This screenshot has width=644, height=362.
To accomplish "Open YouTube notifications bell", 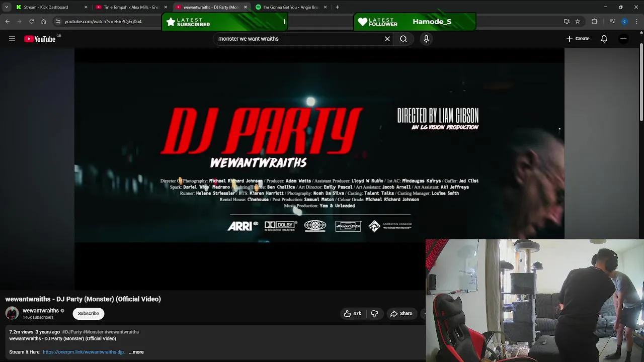I will 604,39.
